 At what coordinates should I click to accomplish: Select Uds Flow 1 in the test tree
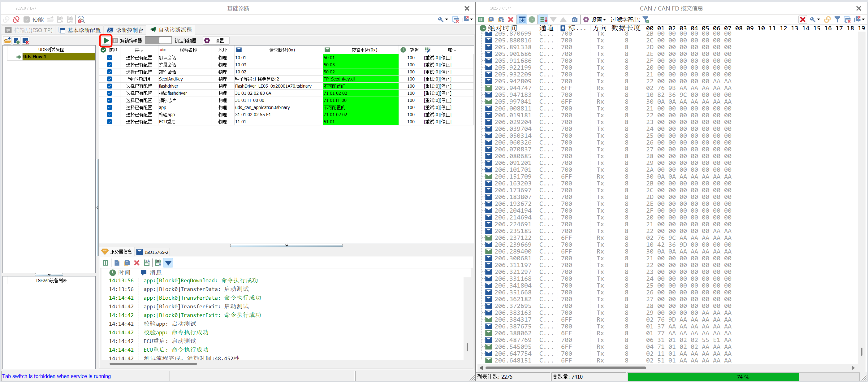[x=35, y=57]
